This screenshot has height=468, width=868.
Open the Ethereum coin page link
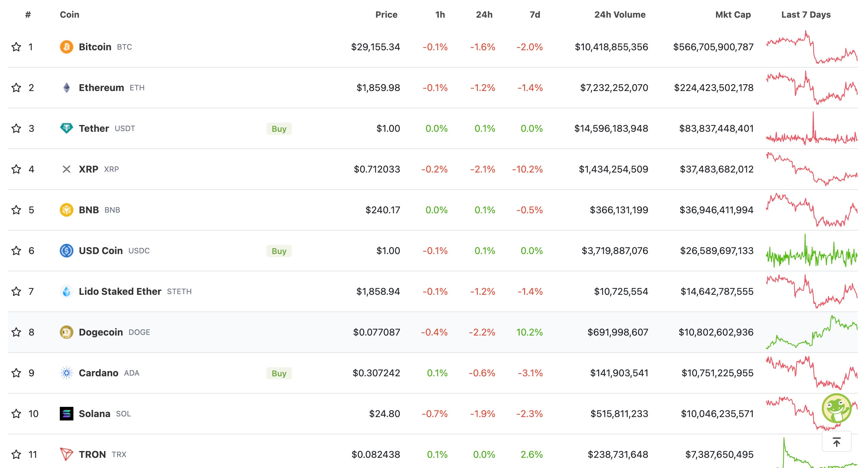tap(101, 88)
